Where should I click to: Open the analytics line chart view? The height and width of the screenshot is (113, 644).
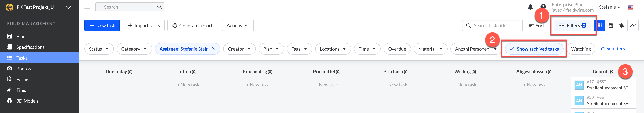click(633, 25)
